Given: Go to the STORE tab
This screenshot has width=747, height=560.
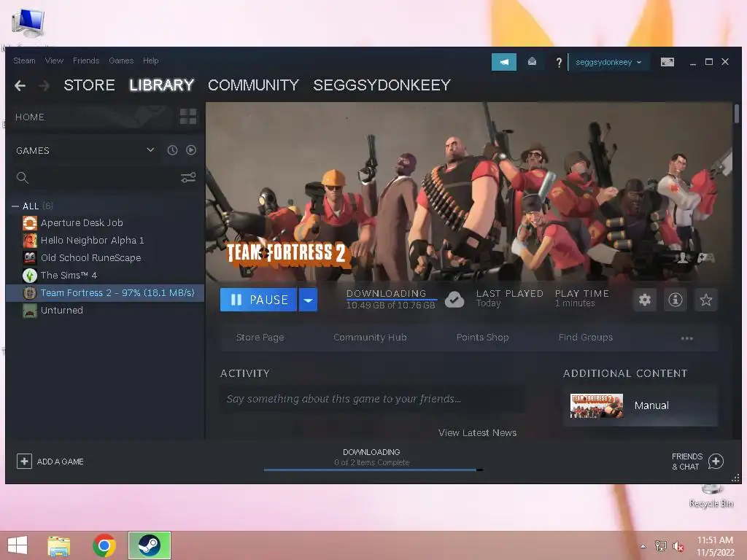Looking at the screenshot, I should (89, 85).
